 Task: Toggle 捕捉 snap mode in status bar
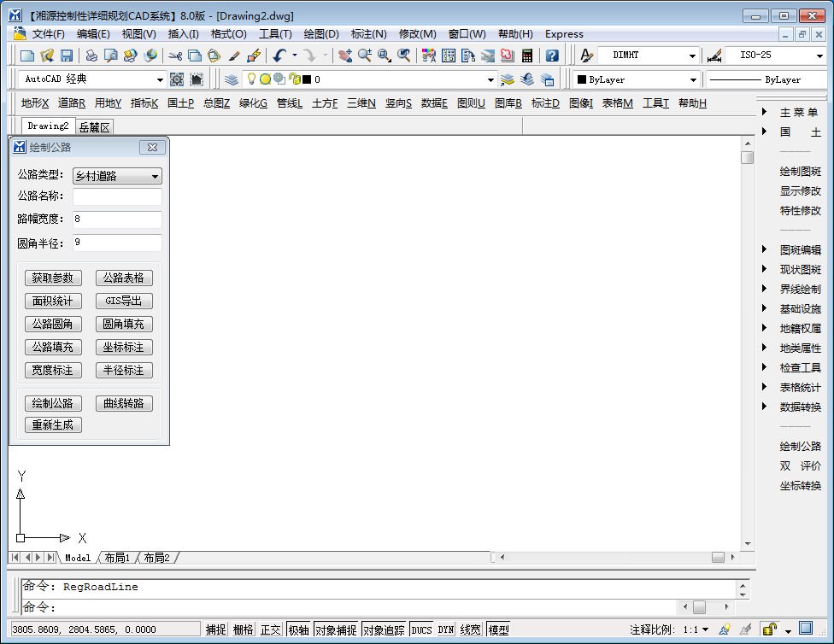216,629
